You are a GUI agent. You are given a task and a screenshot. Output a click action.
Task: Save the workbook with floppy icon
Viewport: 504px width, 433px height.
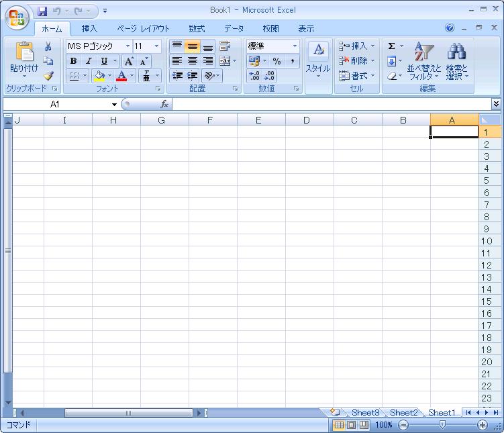(42, 11)
